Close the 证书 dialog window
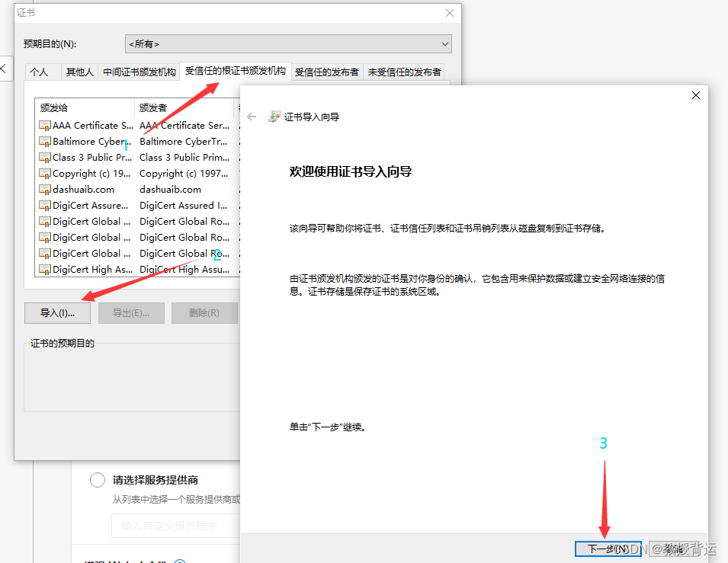This screenshot has width=728, height=563. pyautogui.click(x=450, y=13)
